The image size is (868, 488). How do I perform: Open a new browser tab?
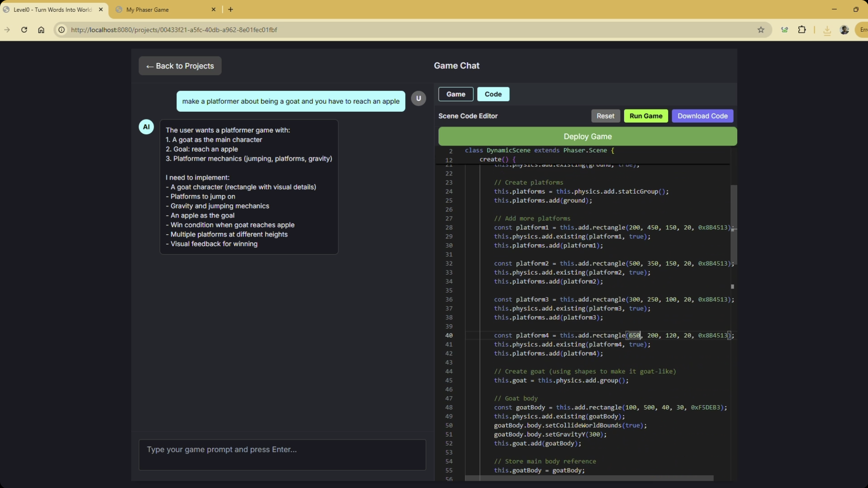[231, 9]
